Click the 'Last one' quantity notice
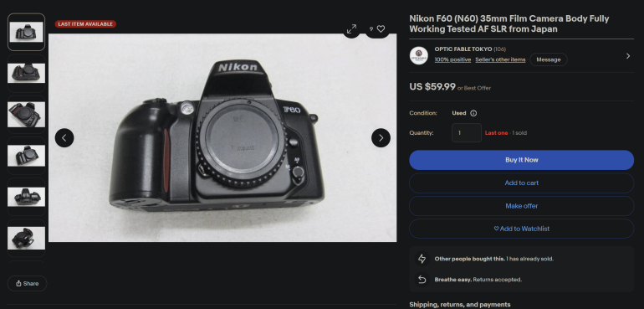644x309 pixels. pos(496,133)
